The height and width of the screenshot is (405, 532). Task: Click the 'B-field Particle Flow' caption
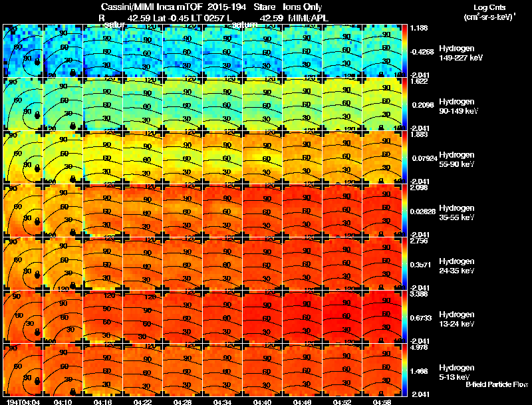(497, 384)
